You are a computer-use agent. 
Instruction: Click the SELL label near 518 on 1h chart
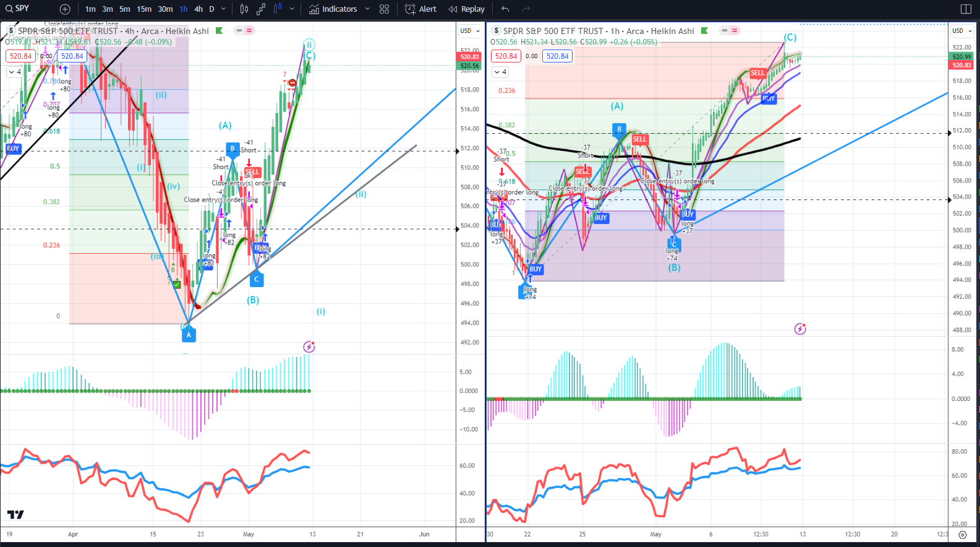click(757, 73)
